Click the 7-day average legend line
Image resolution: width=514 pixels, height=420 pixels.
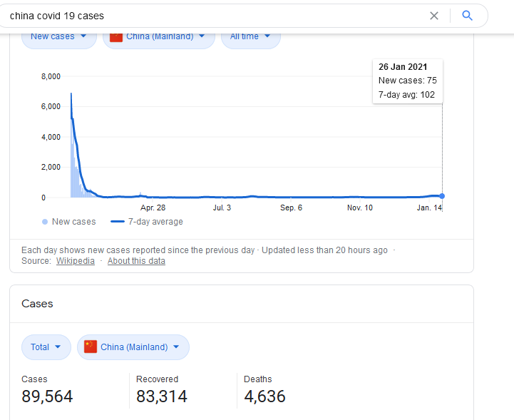118,222
